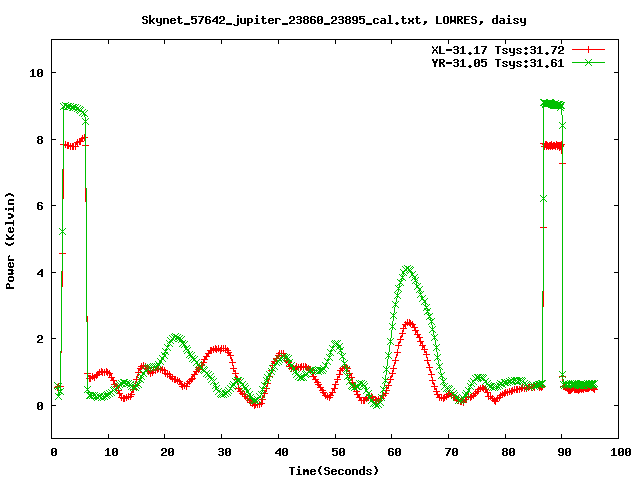
Task: Click x-axis tick label 50
Action: point(338,452)
